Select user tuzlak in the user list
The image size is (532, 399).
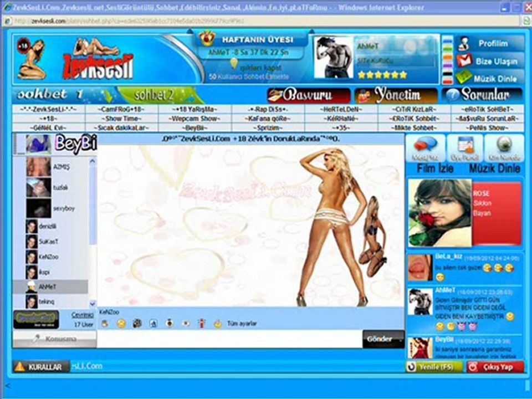tap(50, 187)
